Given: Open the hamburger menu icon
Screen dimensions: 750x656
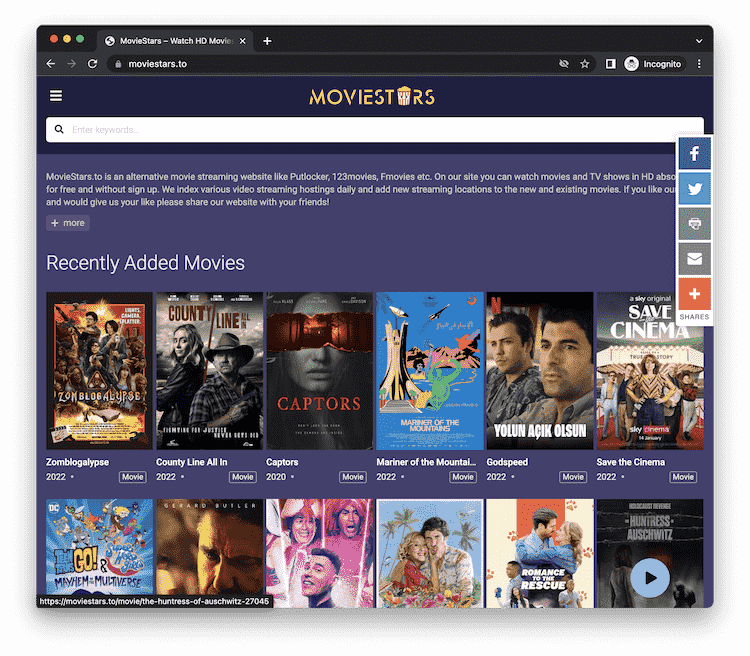Looking at the screenshot, I should click(x=56, y=96).
